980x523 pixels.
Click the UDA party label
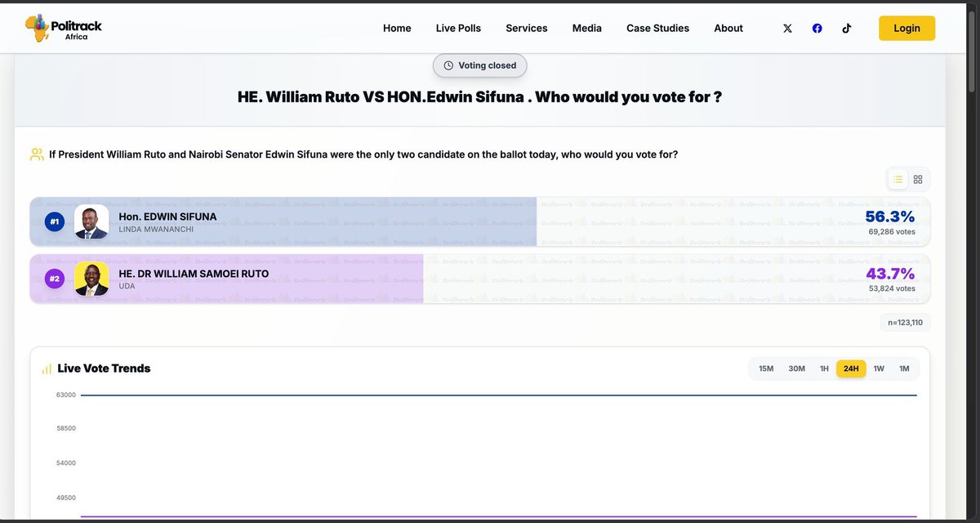[x=127, y=288]
